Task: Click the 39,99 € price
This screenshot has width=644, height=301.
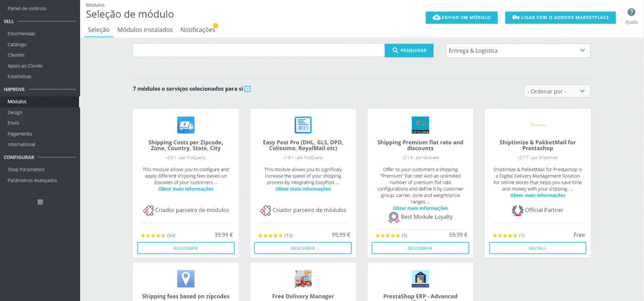Action: 223,235
